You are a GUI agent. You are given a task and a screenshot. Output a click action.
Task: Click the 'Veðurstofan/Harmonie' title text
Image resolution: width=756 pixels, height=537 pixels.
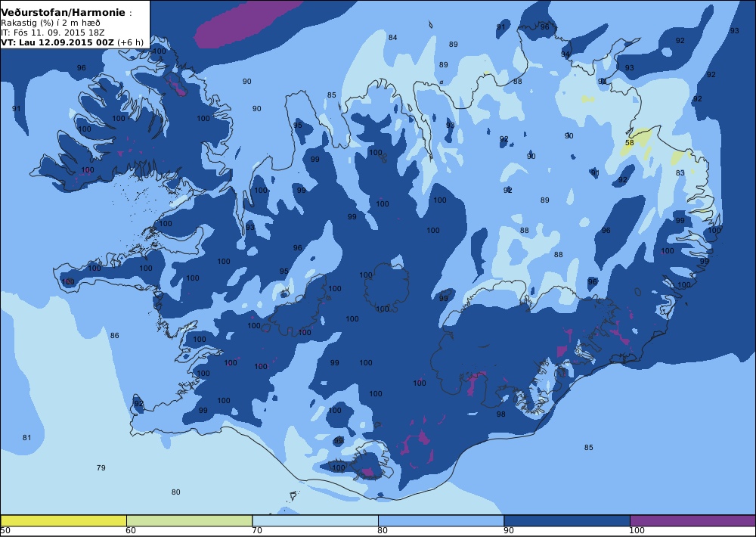point(64,13)
